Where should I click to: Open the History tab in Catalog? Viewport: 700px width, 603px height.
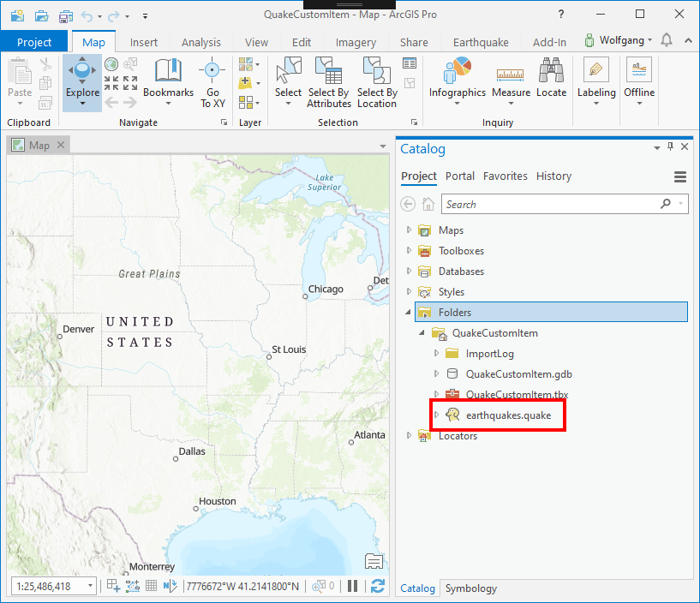553,176
